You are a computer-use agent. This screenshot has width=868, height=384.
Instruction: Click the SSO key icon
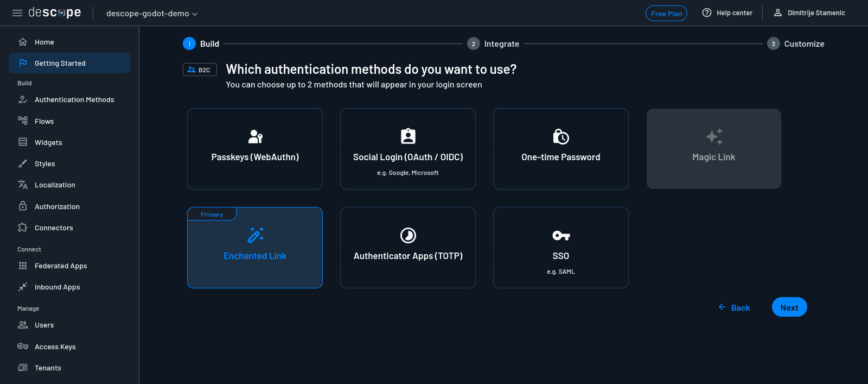pyautogui.click(x=560, y=235)
